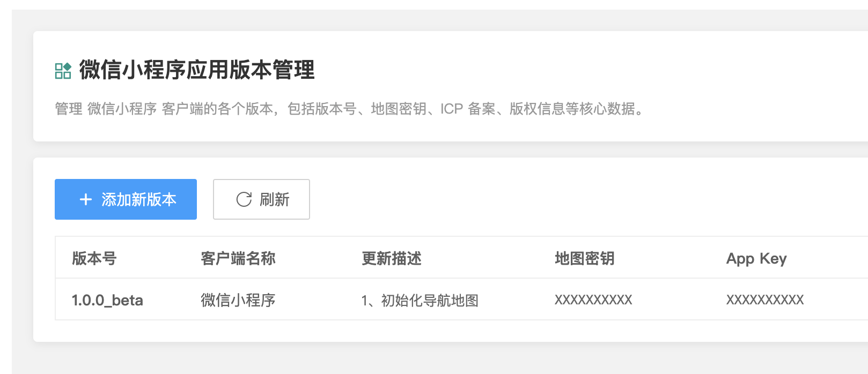This screenshot has width=868, height=374.
Task: Click the 地图密钥 column header
Action: [x=584, y=259]
